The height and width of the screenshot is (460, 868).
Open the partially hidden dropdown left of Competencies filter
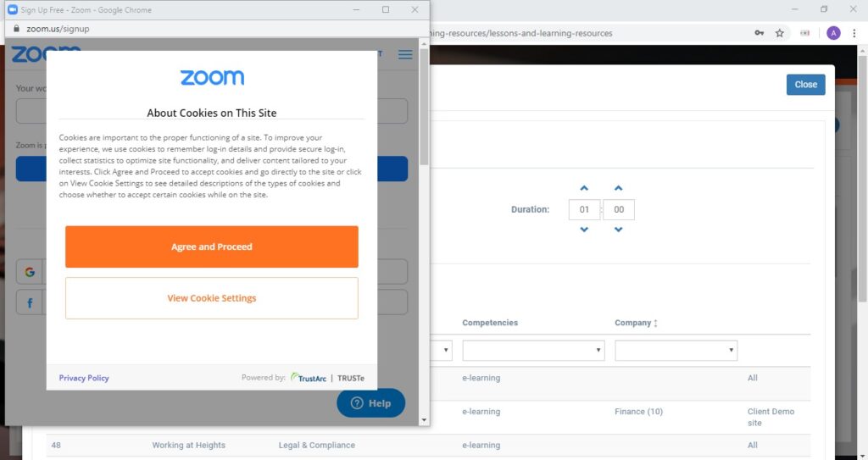click(x=442, y=351)
